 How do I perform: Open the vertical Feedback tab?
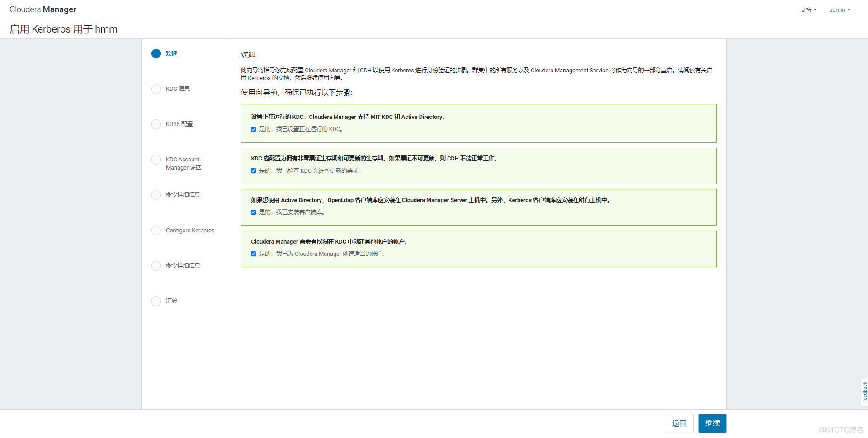pyautogui.click(x=864, y=392)
